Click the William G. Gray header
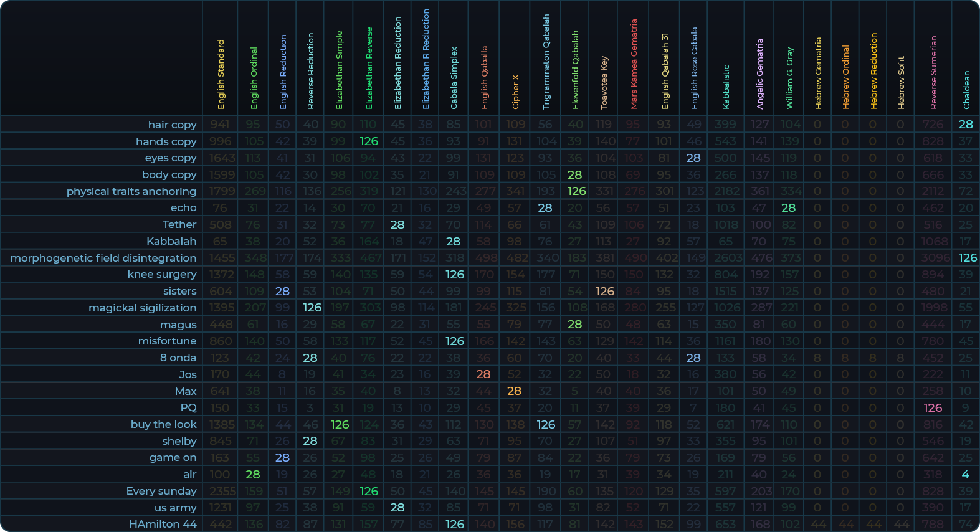 [x=789, y=78]
